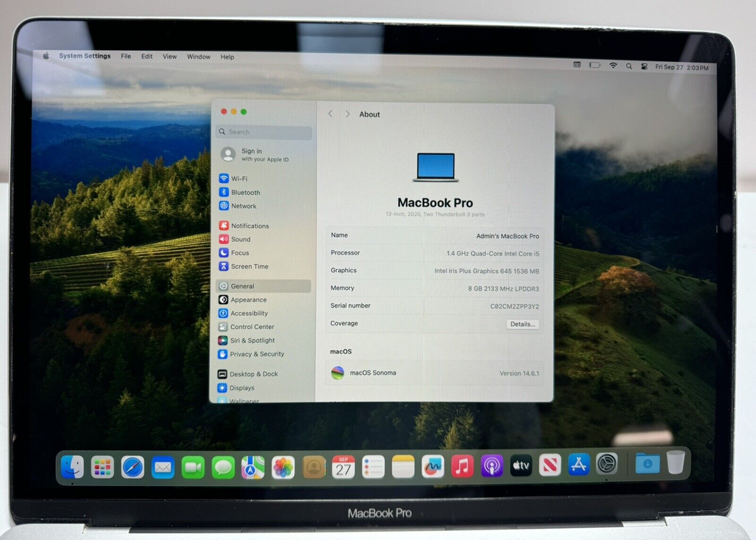Image resolution: width=756 pixels, height=540 pixels.
Task: Go forward using the right chevron
Action: pyautogui.click(x=347, y=114)
